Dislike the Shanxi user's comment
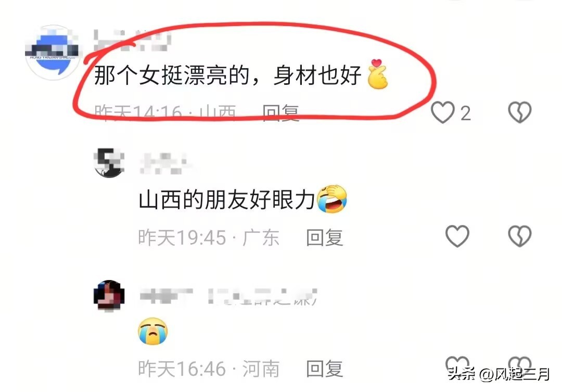 520,112
